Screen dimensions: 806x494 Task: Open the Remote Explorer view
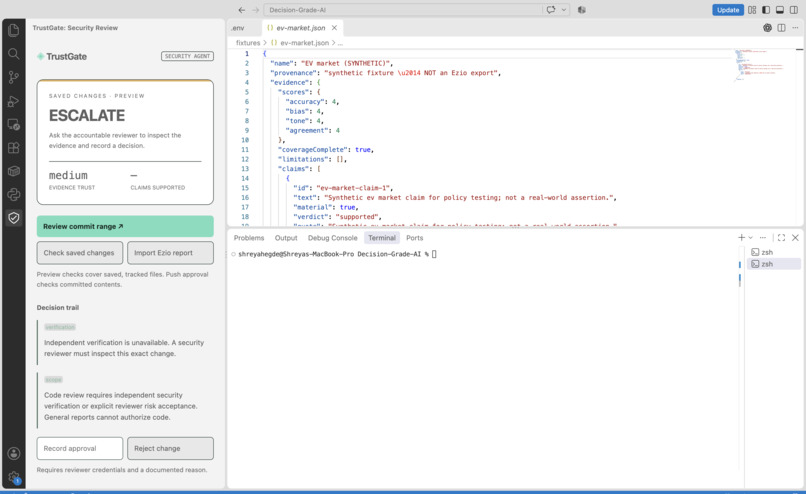14,124
